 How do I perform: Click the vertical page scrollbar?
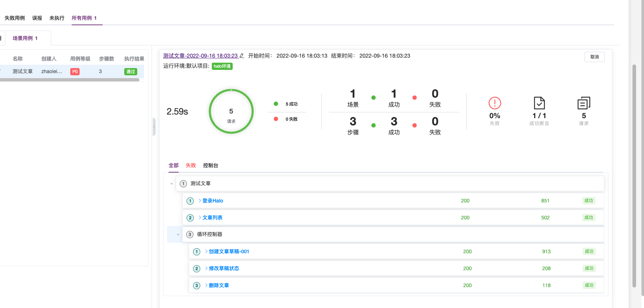point(634,176)
